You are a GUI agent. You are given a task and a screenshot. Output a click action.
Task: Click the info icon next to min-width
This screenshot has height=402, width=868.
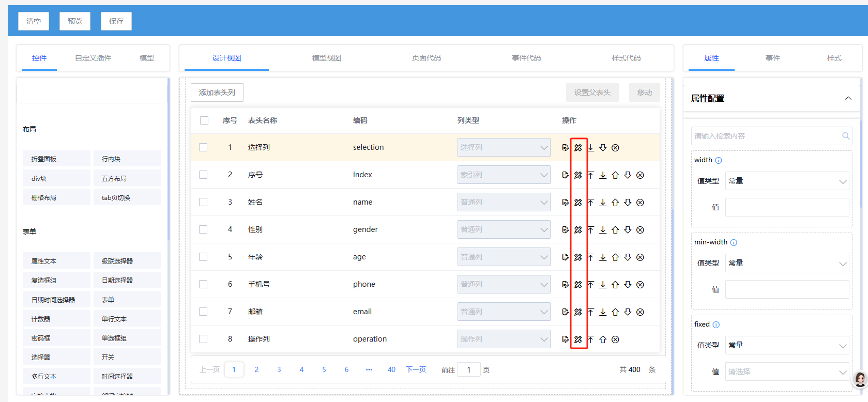click(734, 243)
